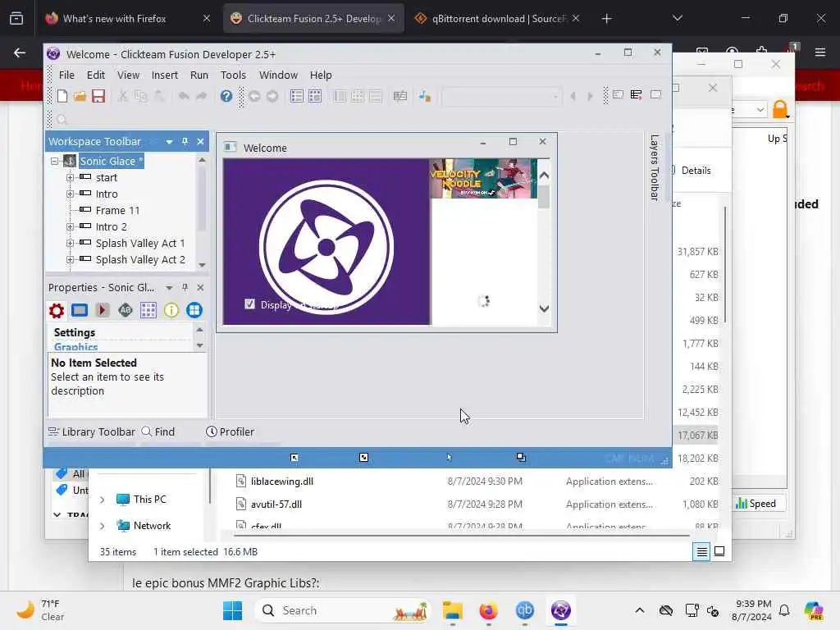Open the Edit menu
Image resolution: width=840 pixels, height=630 pixels.
pyautogui.click(x=96, y=75)
